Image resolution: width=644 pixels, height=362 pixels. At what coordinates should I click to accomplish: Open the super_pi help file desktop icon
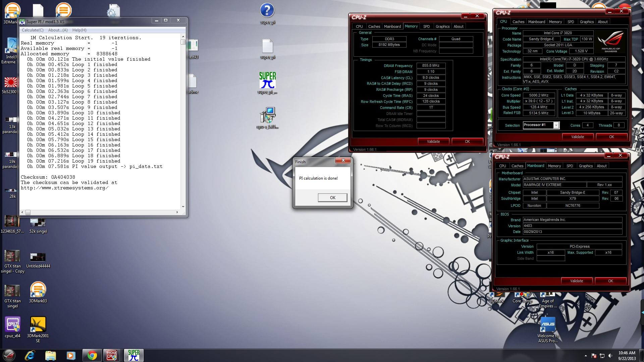coord(267,14)
